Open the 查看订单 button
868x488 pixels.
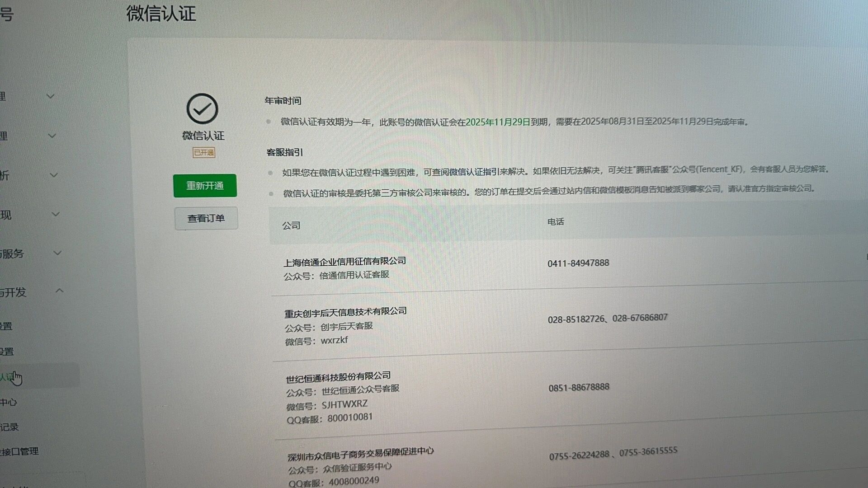[x=206, y=219]
